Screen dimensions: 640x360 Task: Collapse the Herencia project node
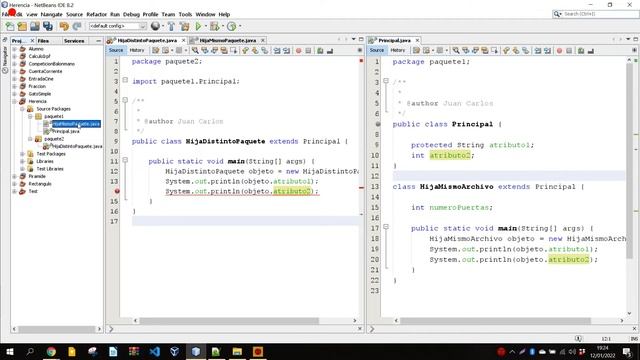15,101
